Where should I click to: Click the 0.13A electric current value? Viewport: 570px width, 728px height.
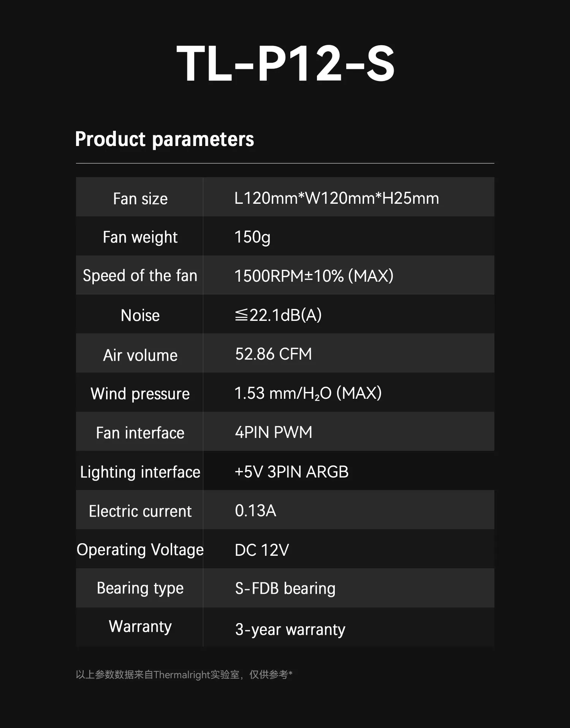click(255, 511)
